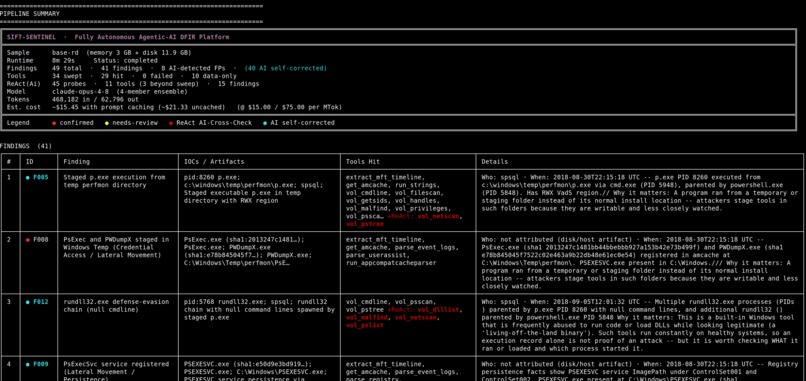The width and height of the screenshot is (806, 381).
Task: Click '11 tools (3 beyond sweep)' text
Action: coord(151,84)
